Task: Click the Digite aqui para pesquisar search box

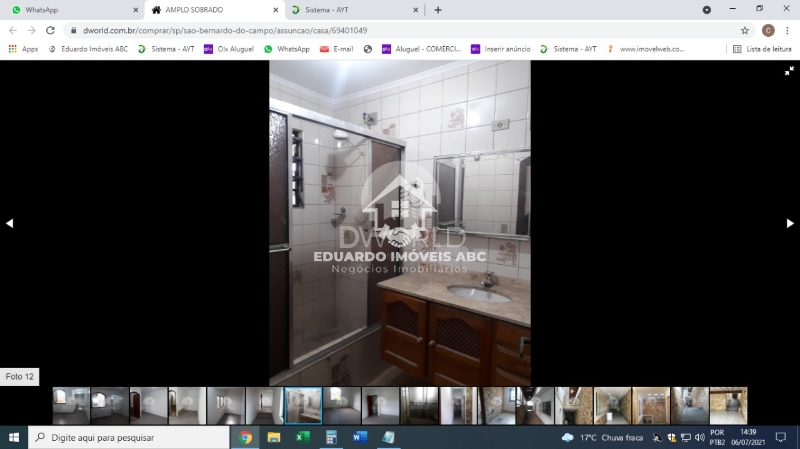Action: (x=129, y=437)
